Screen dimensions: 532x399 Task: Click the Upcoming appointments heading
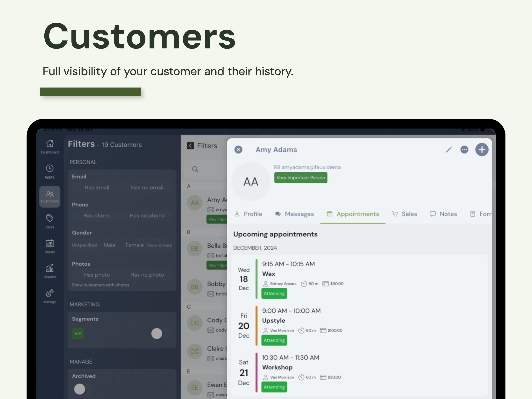coord(275,234)
